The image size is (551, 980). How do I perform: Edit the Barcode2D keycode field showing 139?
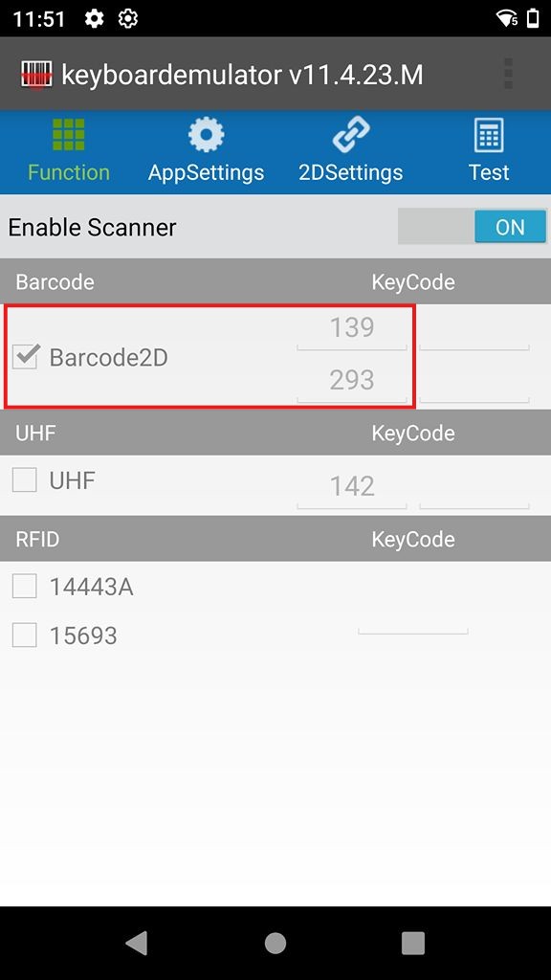click(352, 327)
